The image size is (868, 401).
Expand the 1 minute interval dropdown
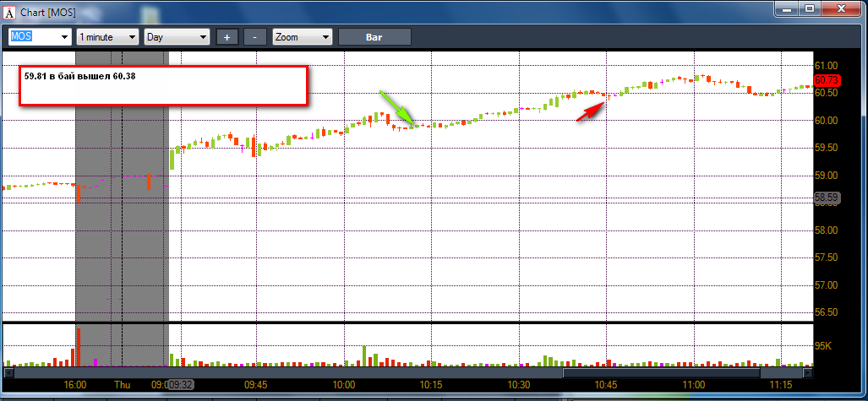[107, 37]
